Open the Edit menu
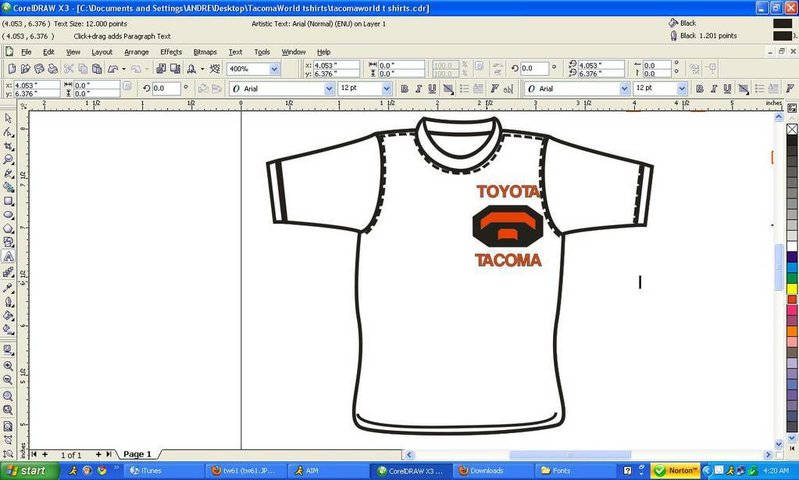 [x=48, y=52]
